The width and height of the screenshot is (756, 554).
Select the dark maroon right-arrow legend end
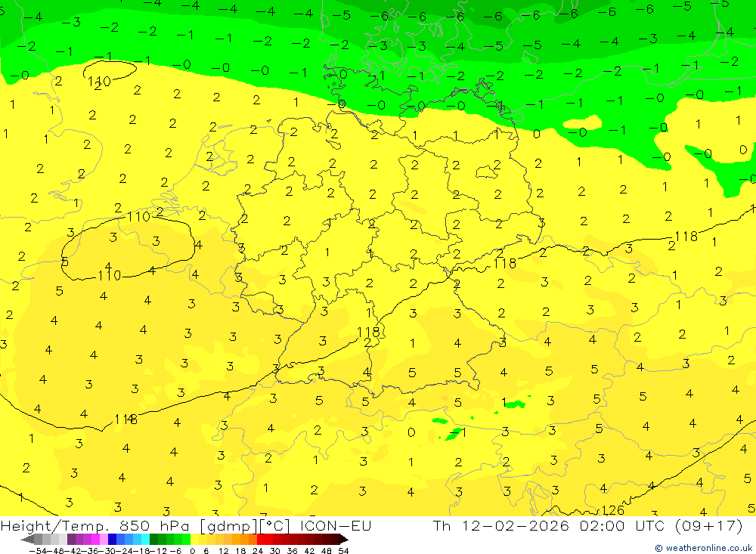click(x=343, y=540)
